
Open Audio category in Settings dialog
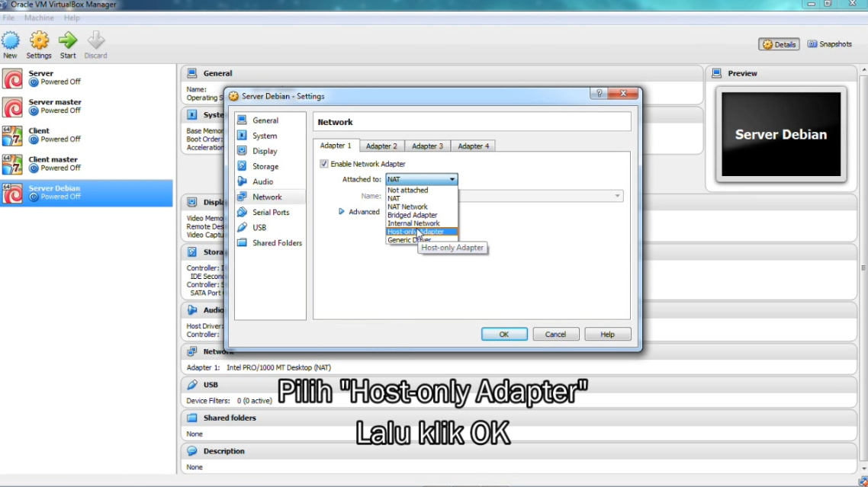coord(270,181)
